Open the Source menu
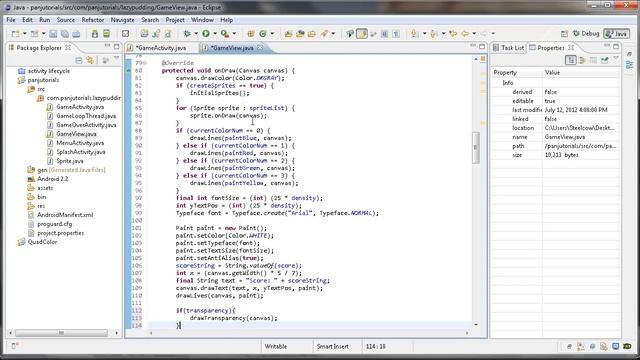This screenshot has height=360, width=640. coord(66,20)
